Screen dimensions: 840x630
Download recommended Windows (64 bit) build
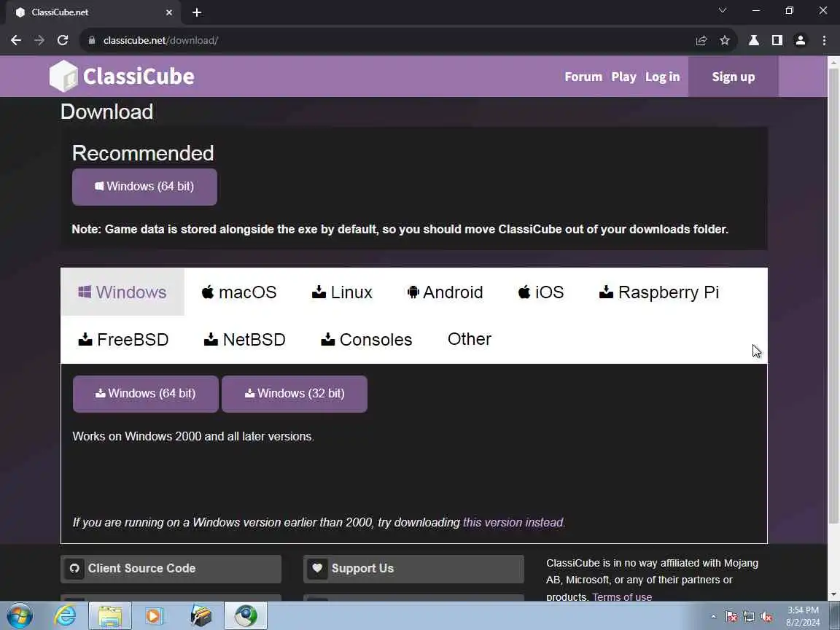point(144,187)
